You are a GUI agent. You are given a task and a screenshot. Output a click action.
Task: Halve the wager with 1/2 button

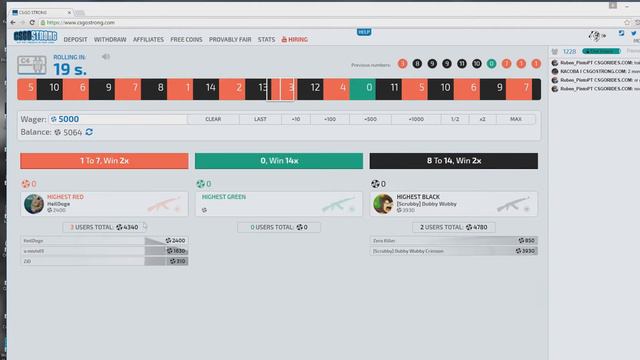pyautogui.click(x=455, y=119)
